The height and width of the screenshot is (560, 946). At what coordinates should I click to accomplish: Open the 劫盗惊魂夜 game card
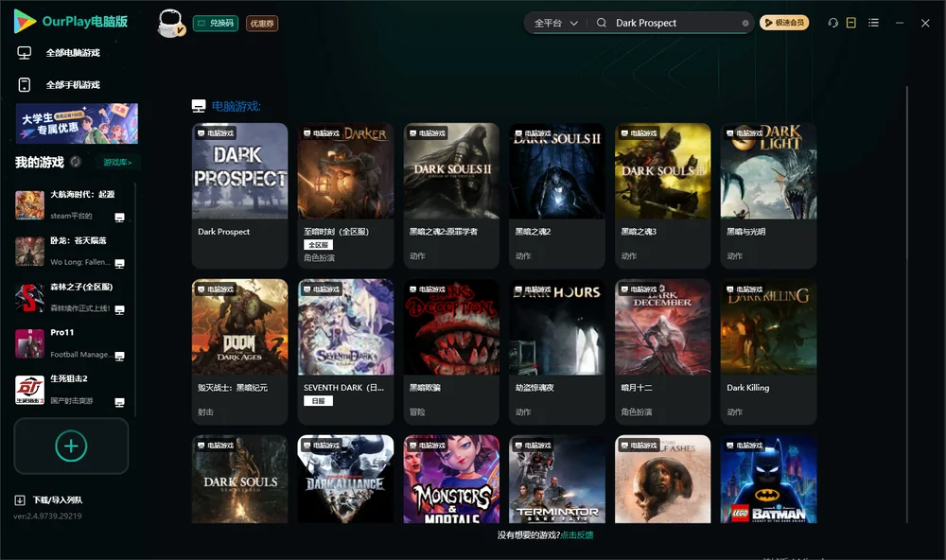[x=557, y=352]
